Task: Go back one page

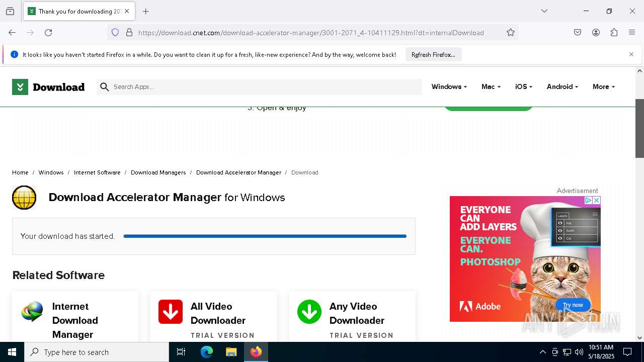Action: pos(12,33)
